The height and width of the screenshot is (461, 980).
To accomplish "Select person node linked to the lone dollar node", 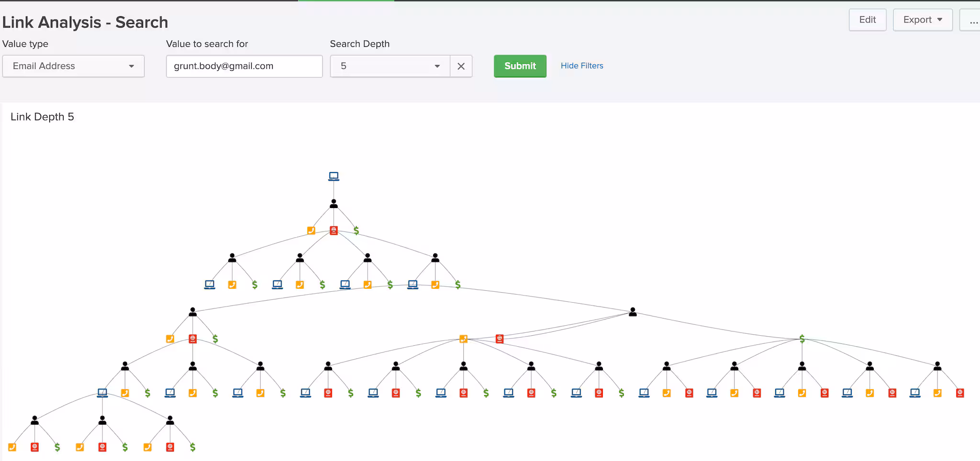I will [x=633, y=312].
